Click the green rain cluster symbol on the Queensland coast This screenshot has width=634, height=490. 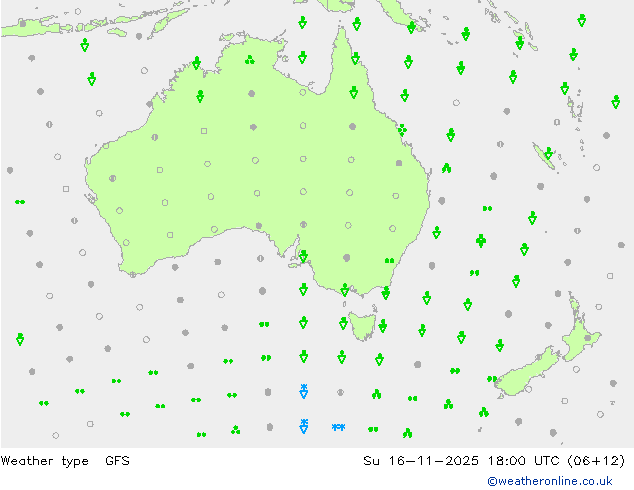402,130
